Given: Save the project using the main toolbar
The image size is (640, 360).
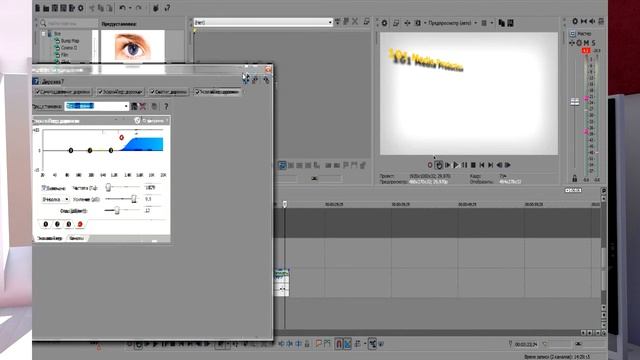Looking at the screenshot, I should click(x=55, y=8).
